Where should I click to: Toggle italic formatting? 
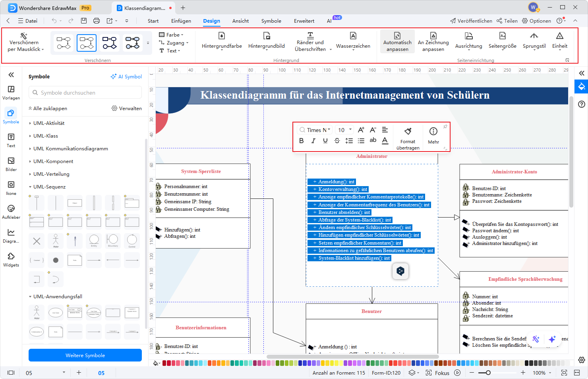pyautogui.click(x=313, y=140)
